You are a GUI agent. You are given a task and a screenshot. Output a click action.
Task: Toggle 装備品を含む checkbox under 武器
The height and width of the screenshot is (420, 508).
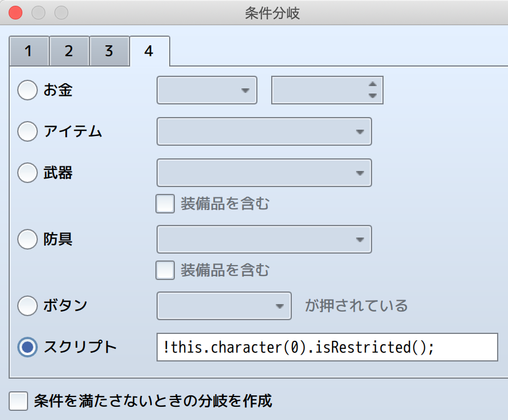165,204
